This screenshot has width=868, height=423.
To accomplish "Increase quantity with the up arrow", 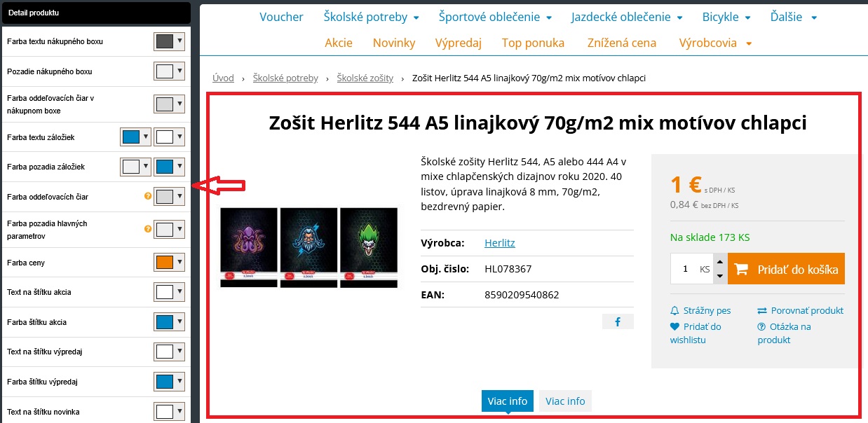I will (719, 261).
